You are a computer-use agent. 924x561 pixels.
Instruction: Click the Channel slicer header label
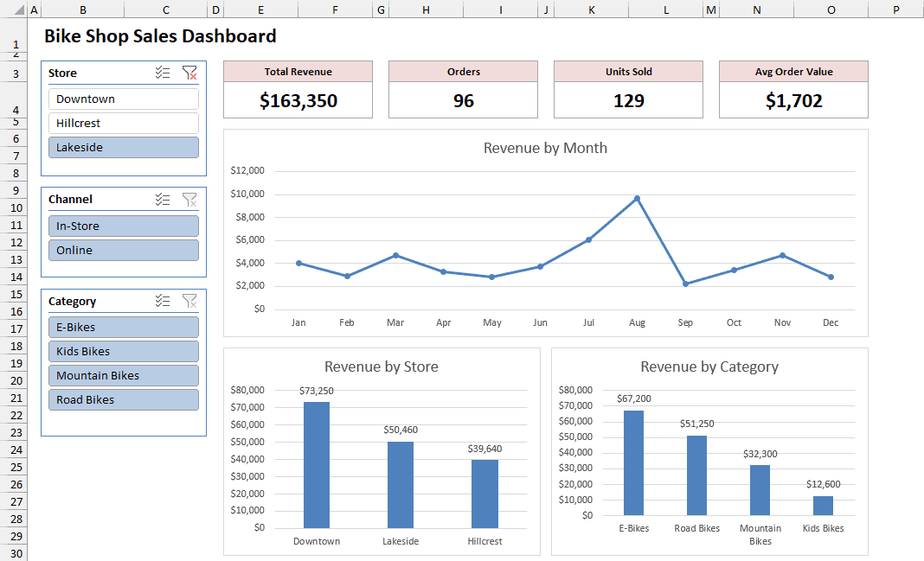point(70,199)
